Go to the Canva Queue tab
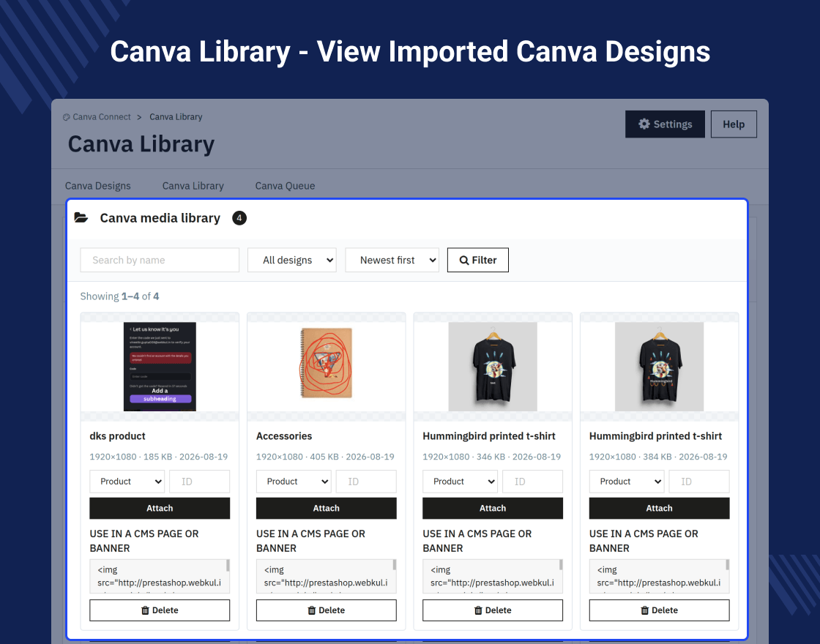 coord(285,186)
